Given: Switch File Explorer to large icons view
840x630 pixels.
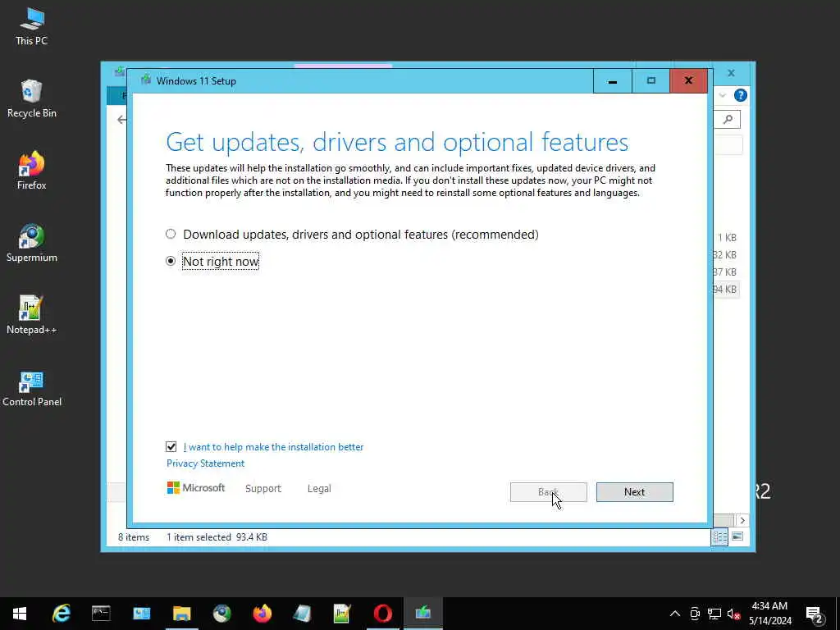Looking at the screenshot, I should tap(737, 536).
